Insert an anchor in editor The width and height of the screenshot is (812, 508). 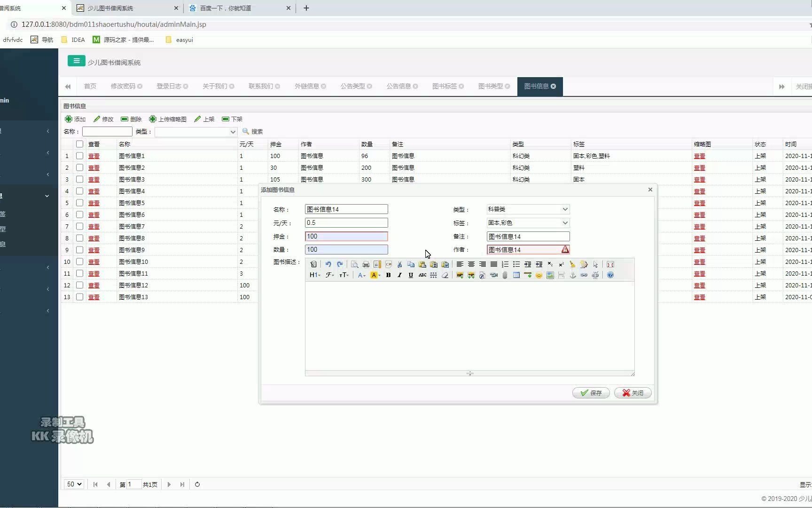click(573, 275)
